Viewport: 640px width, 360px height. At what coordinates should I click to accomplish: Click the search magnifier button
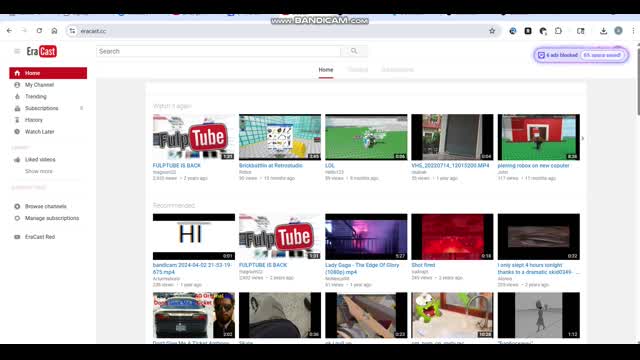pyautogui.click(x=354, y=51)
